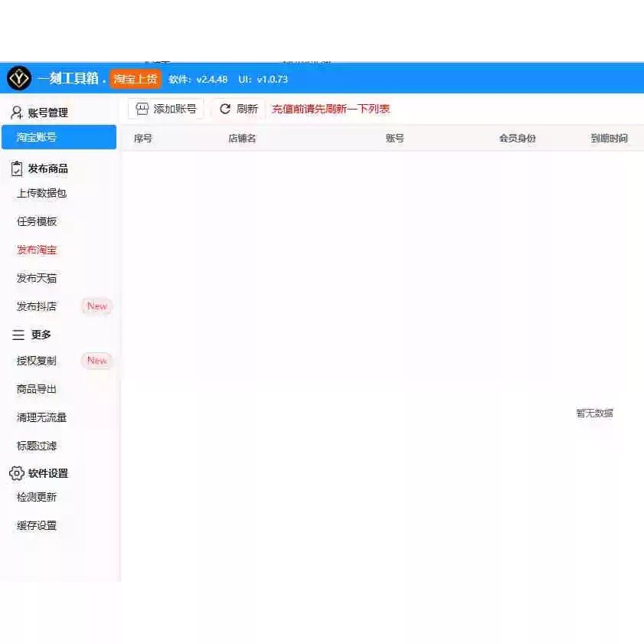Screen dimensions: 644x644
Task: Open 标题过滤 menu item
Action: tap(37, 446)
